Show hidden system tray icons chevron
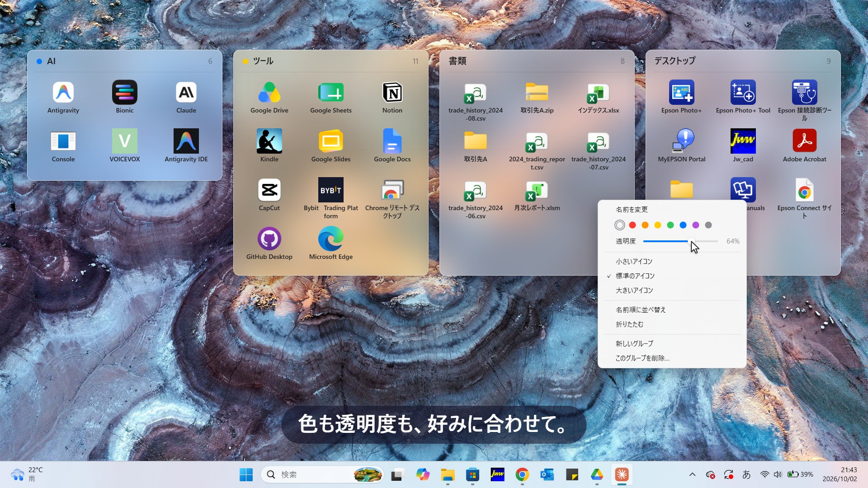 (692, 474)
